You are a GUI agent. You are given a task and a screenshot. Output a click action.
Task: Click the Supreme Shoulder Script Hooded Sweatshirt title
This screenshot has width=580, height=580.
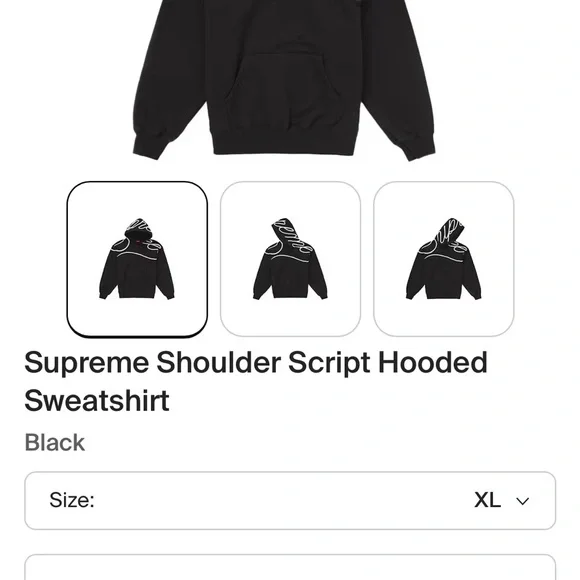pos(256,381)
